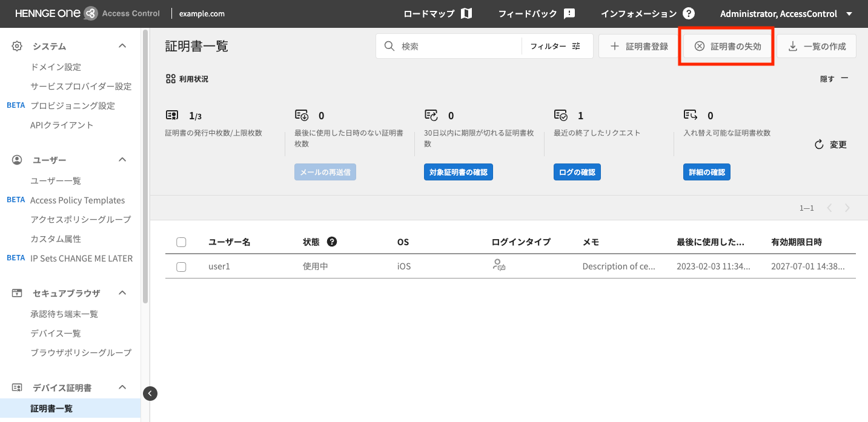Viewport: 868px width, 422px height.
Task: Collapse the システム sidebar section
Action: pos(122,46)
